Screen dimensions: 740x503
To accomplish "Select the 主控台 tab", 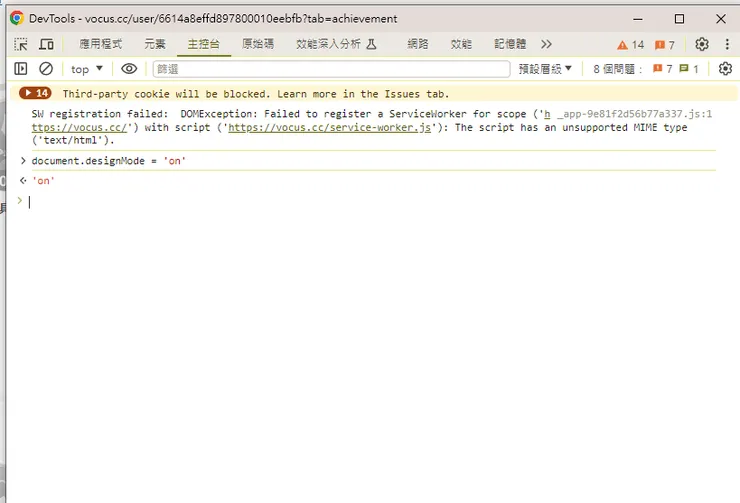I will tap(203, 44).
